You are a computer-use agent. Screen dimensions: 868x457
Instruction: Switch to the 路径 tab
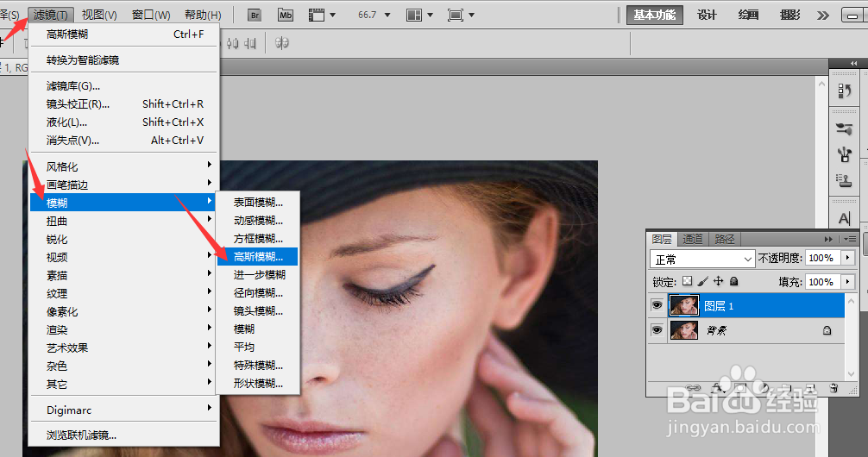[725, 239]
